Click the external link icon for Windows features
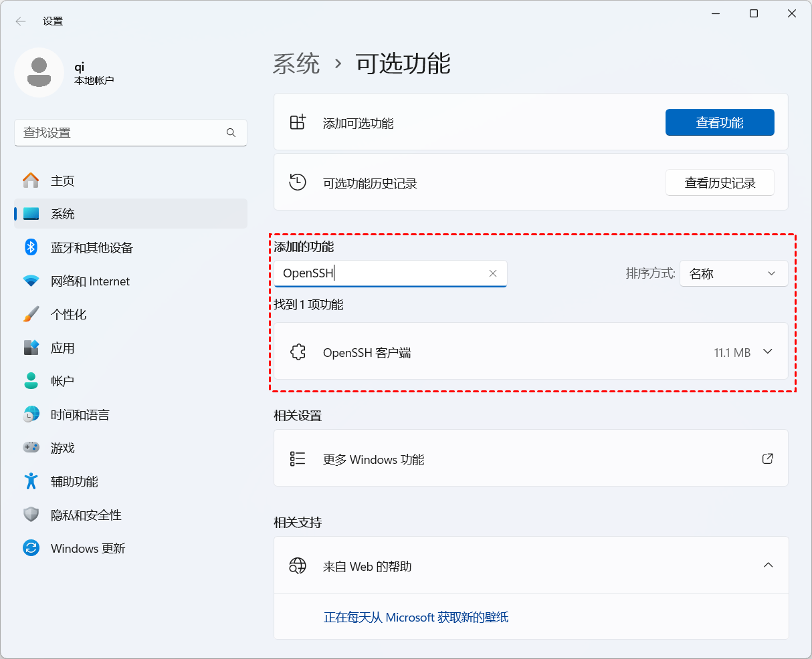 point(768,458)
